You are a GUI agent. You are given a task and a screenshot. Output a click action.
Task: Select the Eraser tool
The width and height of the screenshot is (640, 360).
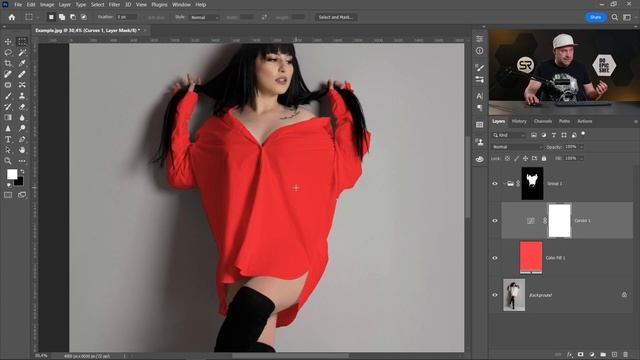22,107
